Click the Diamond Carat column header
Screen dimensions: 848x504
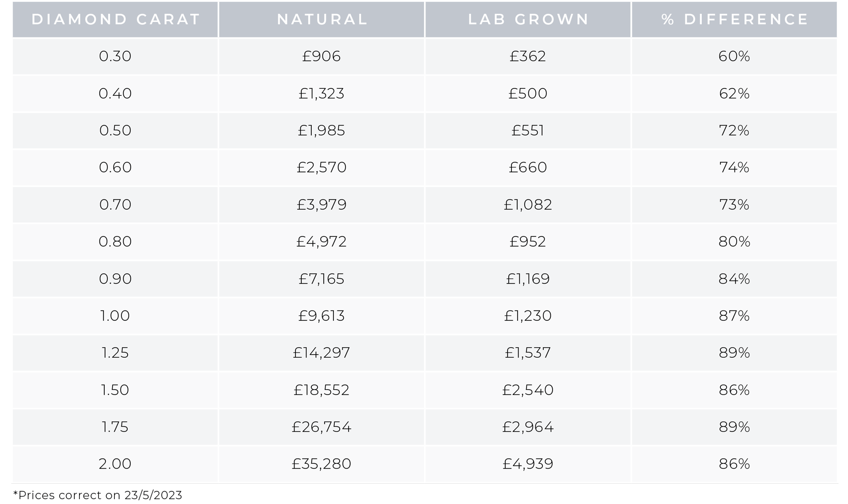click(x=115, y=19)
